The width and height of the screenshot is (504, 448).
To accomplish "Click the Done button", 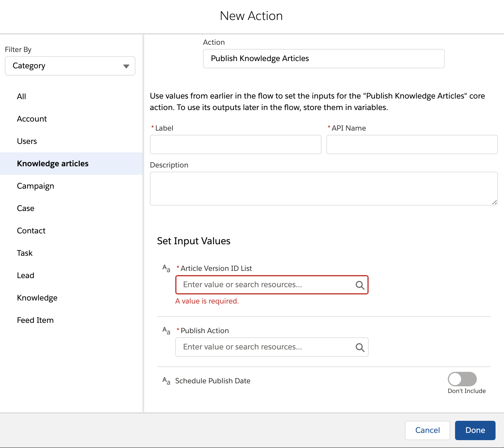I will click(x=475, y=430).
